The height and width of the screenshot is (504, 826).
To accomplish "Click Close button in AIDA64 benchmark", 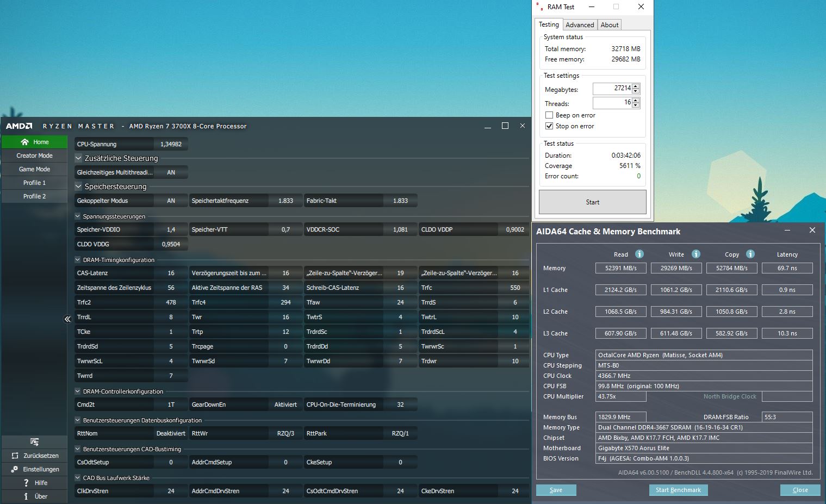I will click(800, 490).
